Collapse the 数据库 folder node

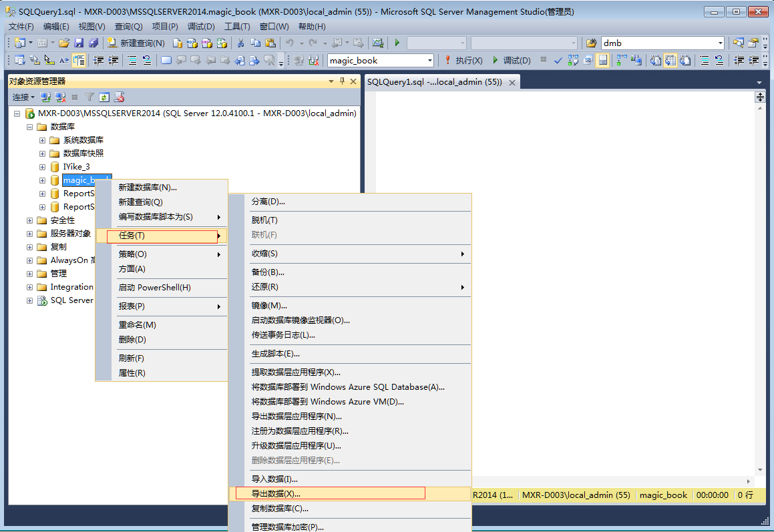point(29,127)
